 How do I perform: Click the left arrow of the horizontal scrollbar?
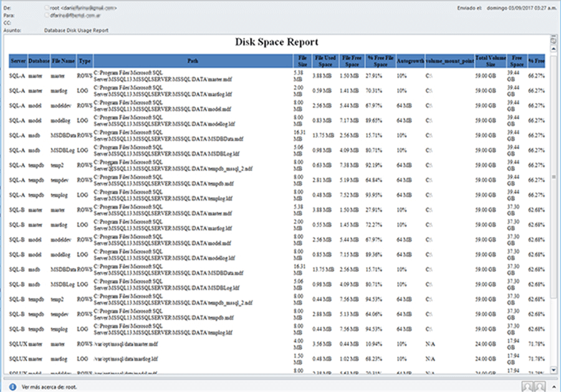4,378
